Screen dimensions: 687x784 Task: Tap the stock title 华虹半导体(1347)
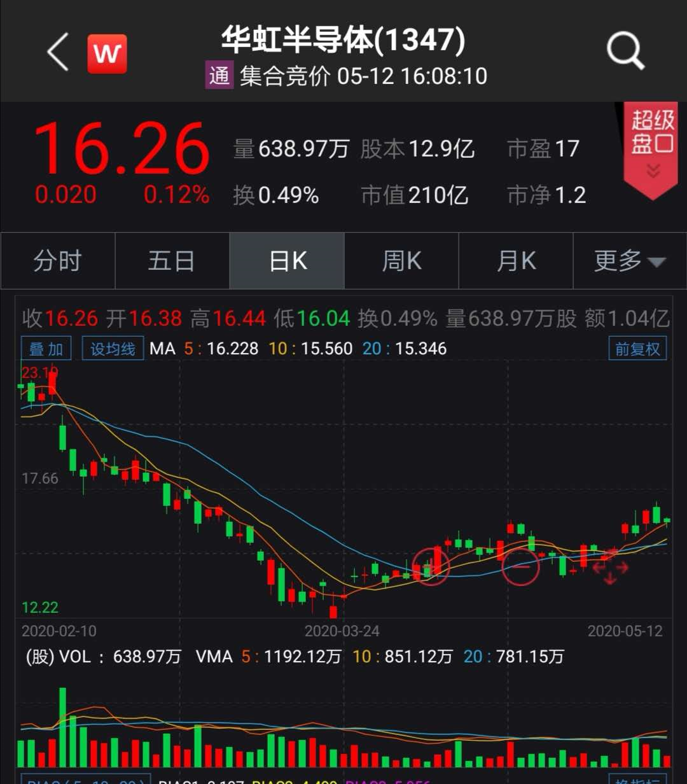click(343, 41)
